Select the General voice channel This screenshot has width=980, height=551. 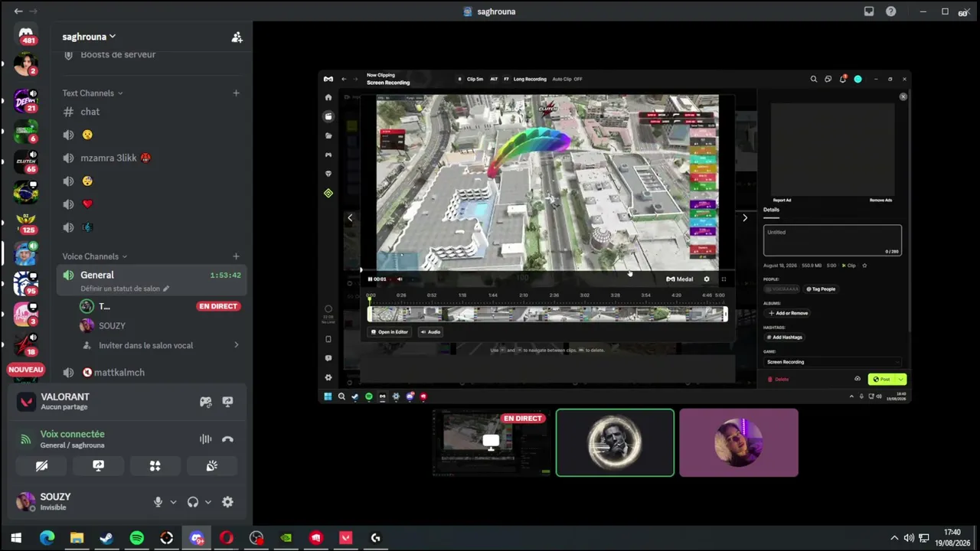pyautogui.click(x=151, y=280)
